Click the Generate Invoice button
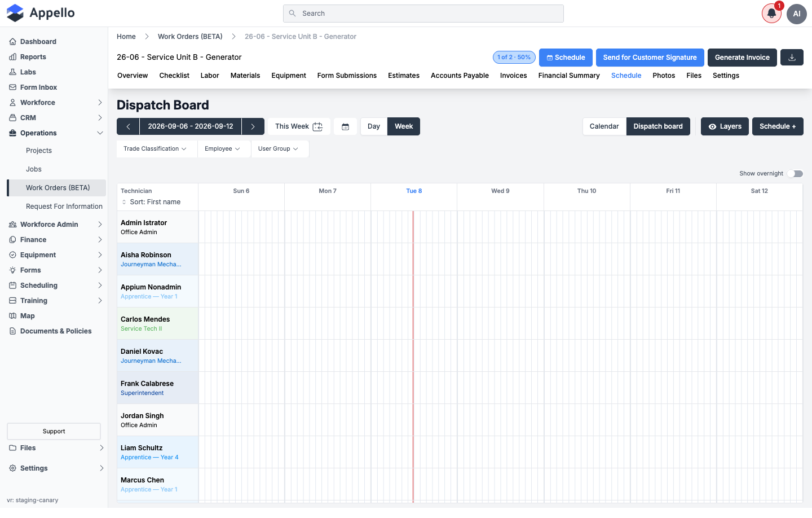 click(742, 58)
